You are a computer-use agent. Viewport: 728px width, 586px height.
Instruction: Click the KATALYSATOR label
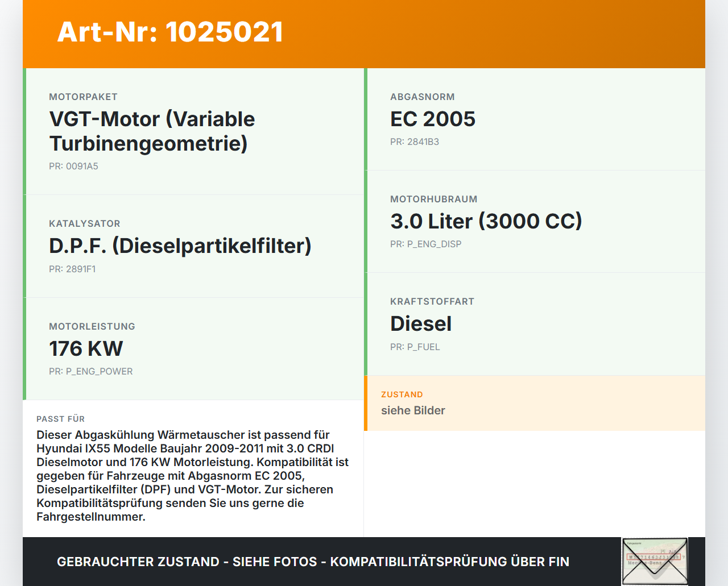point(85,224)
